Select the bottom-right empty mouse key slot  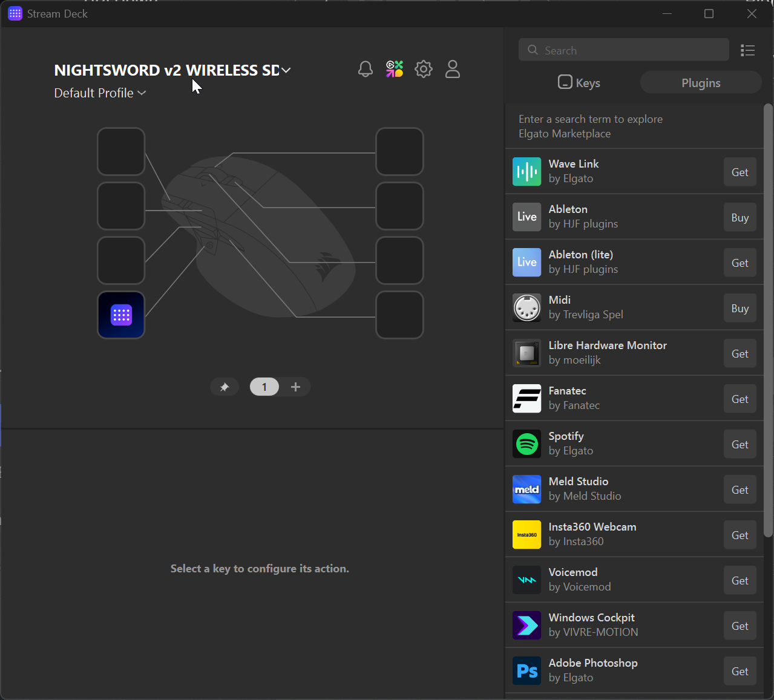(399, 315)
